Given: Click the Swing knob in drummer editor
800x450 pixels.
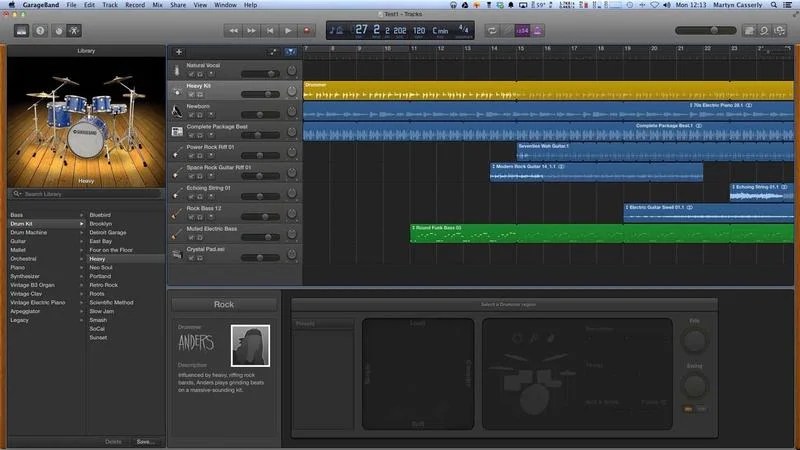Looking at the screenshot, I should tap(694, 386).
